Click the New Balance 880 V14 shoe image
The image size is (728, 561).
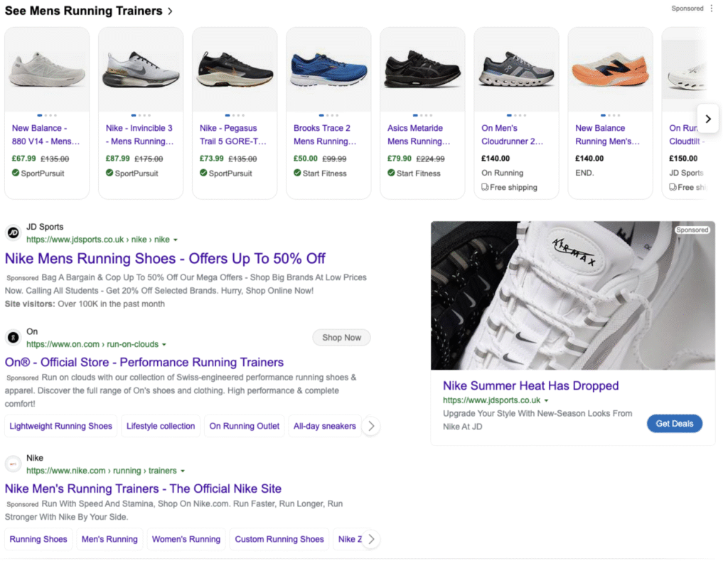point(47,70)
